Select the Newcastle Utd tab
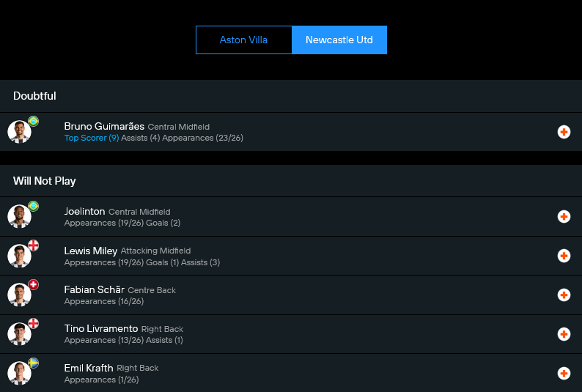 tap(339, 40)
